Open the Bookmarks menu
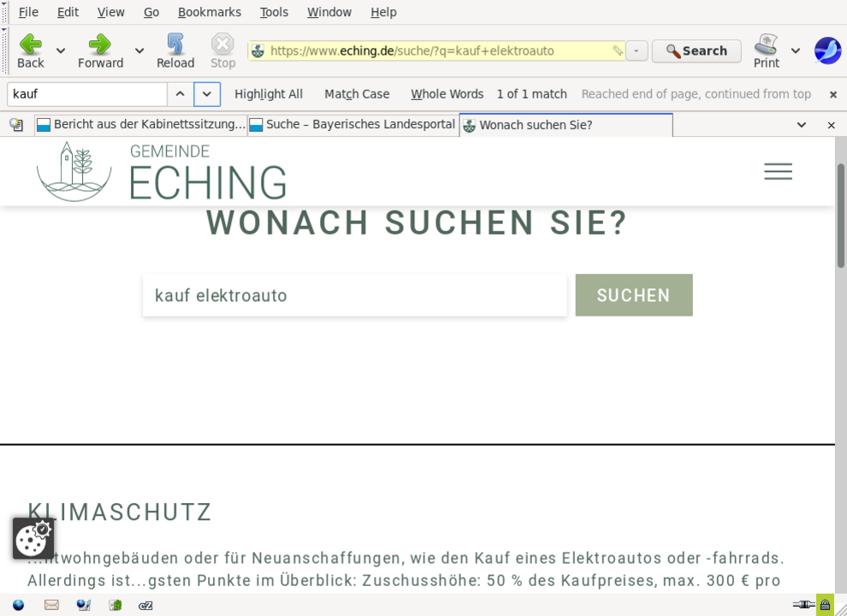 (209, 12)
